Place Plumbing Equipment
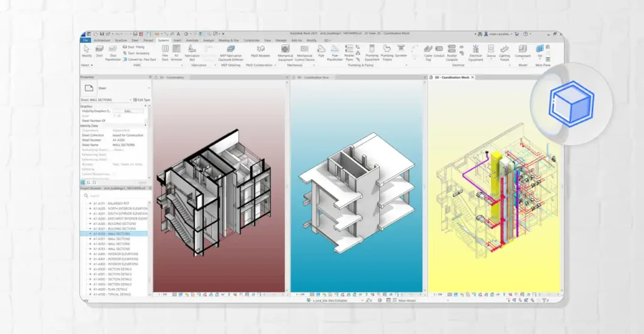This screenshot has height=334, width=644. 372,53
